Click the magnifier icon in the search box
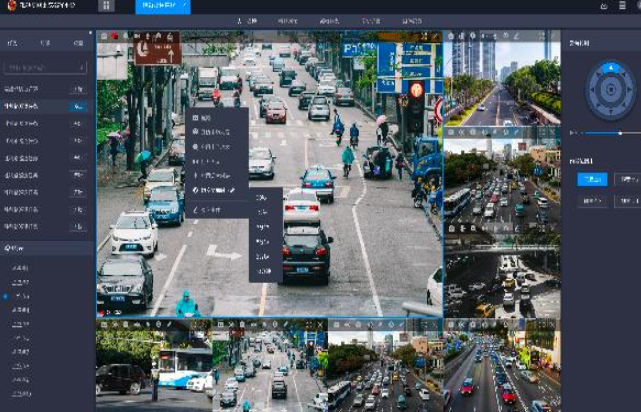Image resolution: width=641 pixels, height=412 pixels. coord(81,68)
